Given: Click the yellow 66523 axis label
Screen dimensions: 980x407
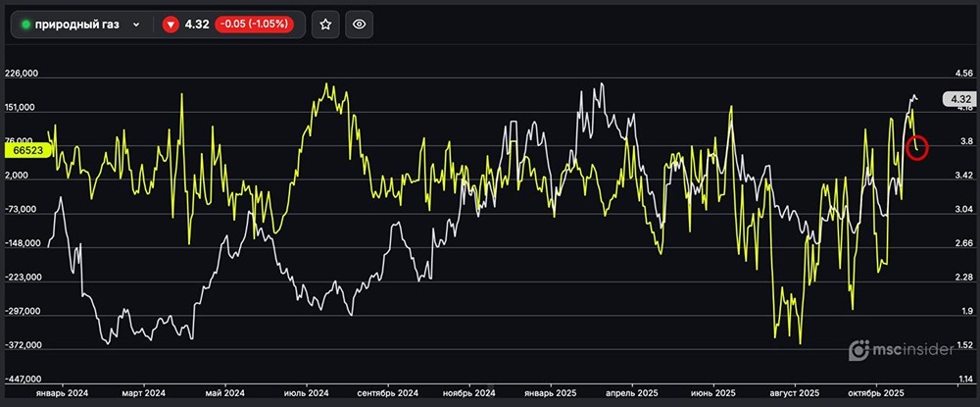Looking at the screenshot, I should pos(23,151).
